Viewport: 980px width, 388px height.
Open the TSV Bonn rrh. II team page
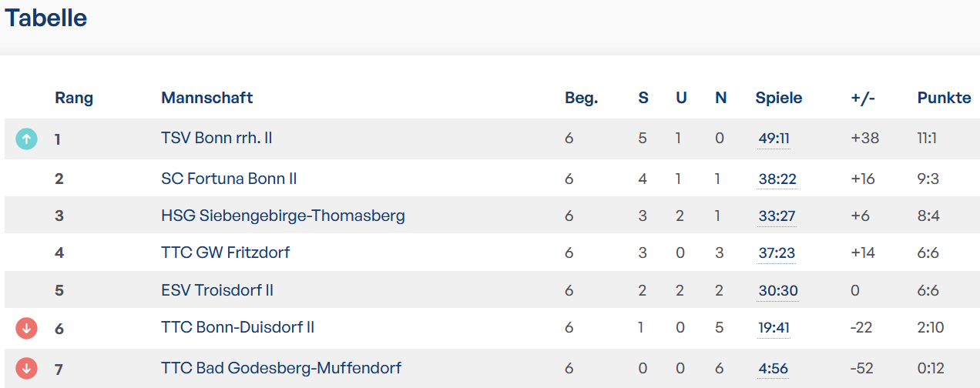click(x=216, y=139)
